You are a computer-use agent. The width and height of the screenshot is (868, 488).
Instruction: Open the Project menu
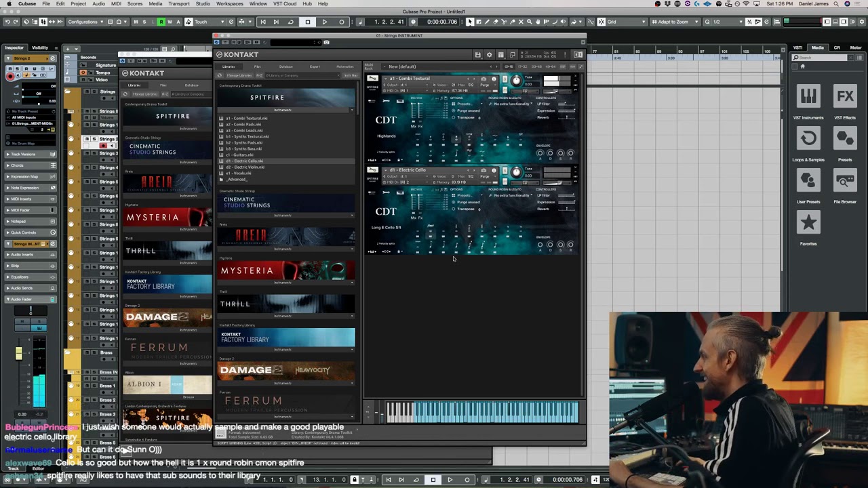point(79,3)
